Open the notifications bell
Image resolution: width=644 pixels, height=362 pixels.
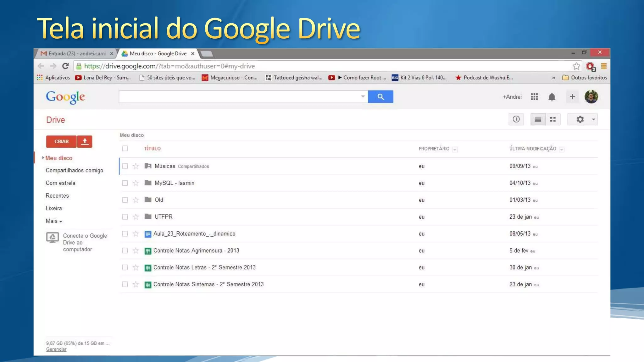[x=552, y=97]
